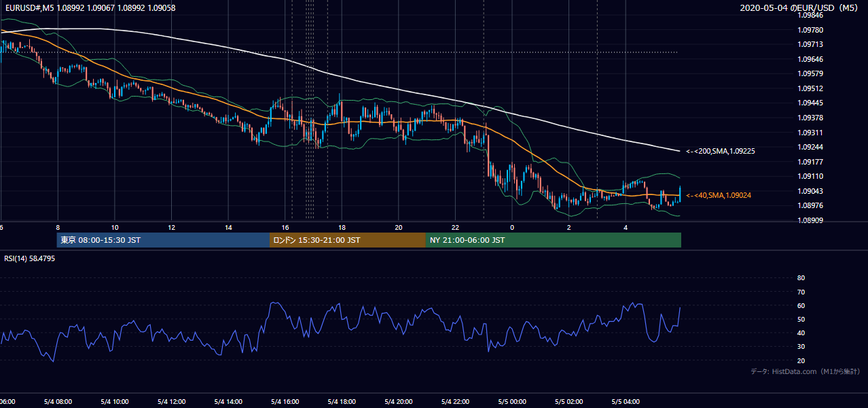This screenshot has height=408, width=868.
Task: Click hour label 20 under the price chart
Action: point(399,228)
